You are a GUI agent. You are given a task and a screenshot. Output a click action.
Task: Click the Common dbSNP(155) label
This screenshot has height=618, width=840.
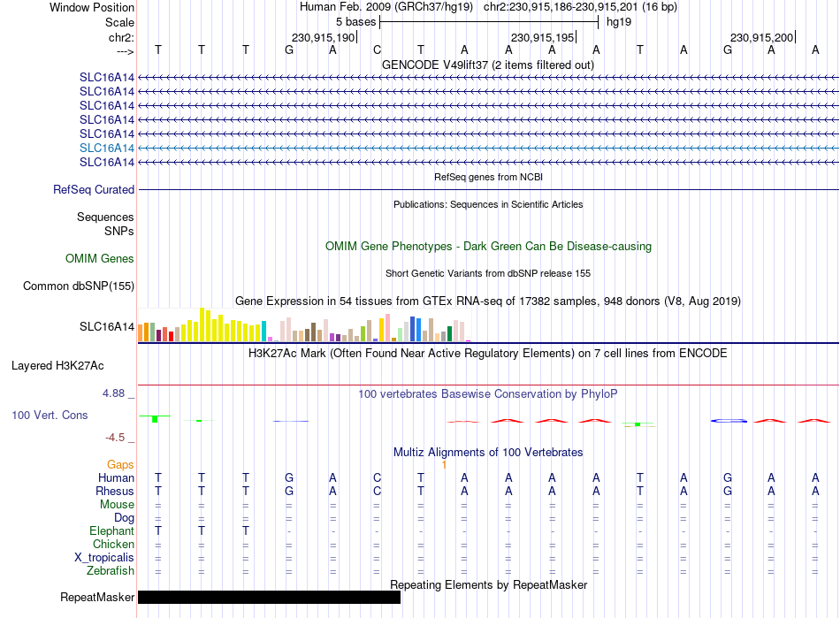tap(78, 286)
